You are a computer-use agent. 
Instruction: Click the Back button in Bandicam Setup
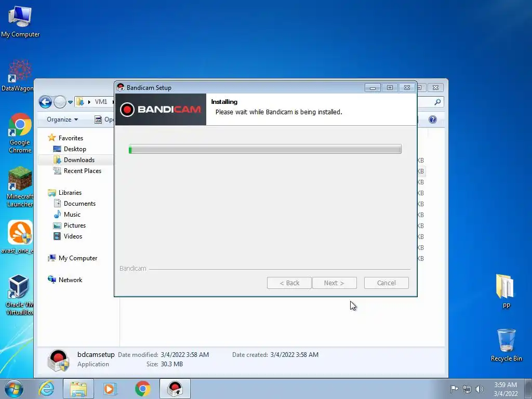click(289, 283)
